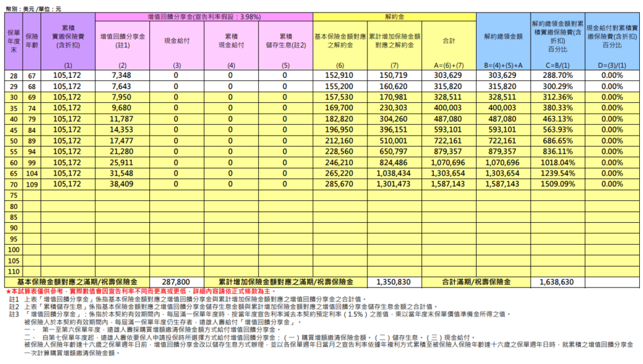Screen dimensions: 643x364
Task: Select the 保險年齡 column header
Action: [x=32, y=41]
